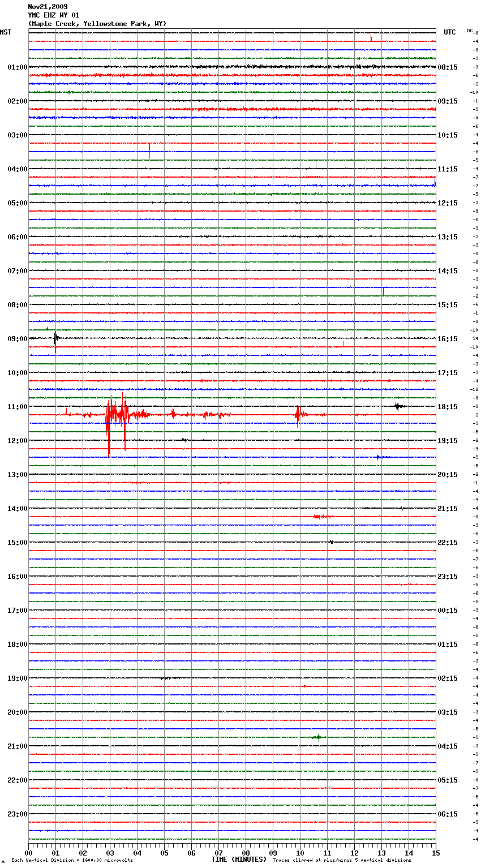Click the MST timezone label
The width and height of the screenshot is (481, 868).
(x=6, y=32)
